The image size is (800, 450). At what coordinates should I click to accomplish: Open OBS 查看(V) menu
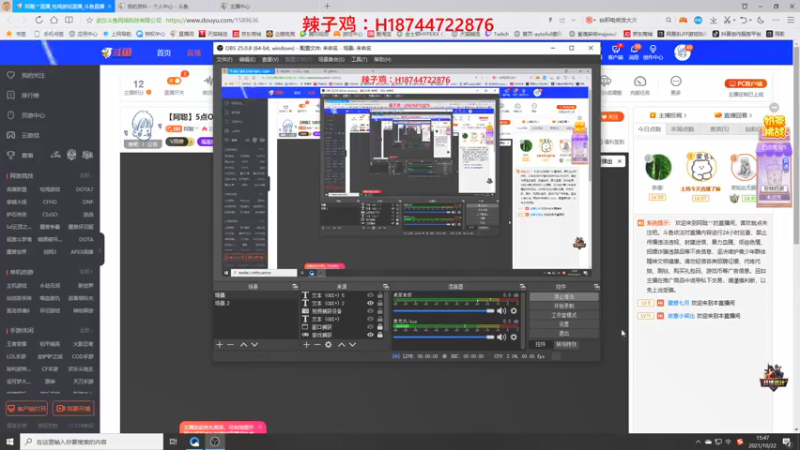click(x=270, y=60)
